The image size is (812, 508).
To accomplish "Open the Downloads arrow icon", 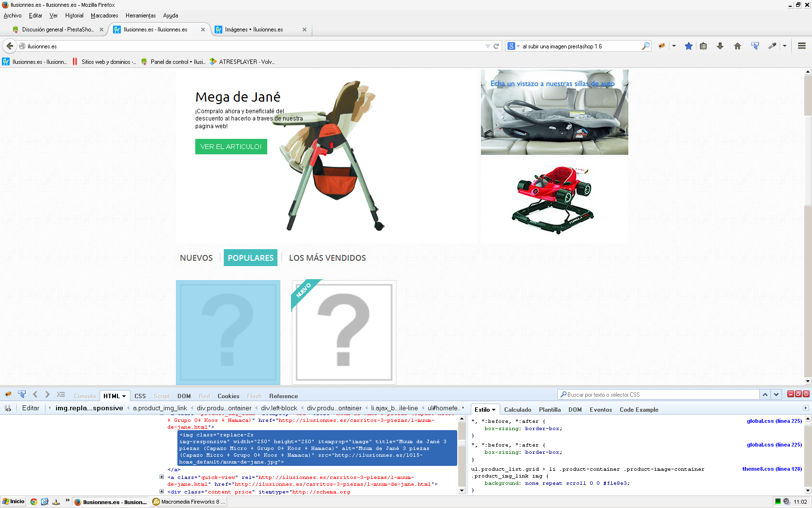I will (720, 46).
